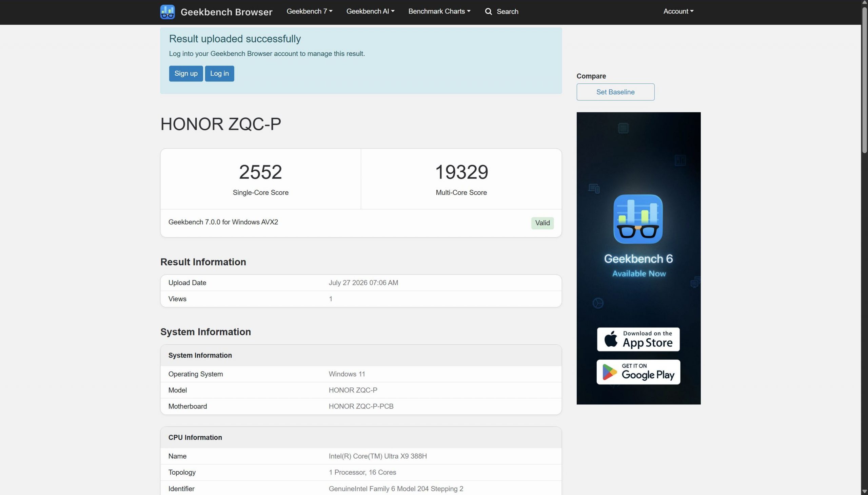868x495 pixels.
Task: Click the Log in button
Action: coord(219,73)
